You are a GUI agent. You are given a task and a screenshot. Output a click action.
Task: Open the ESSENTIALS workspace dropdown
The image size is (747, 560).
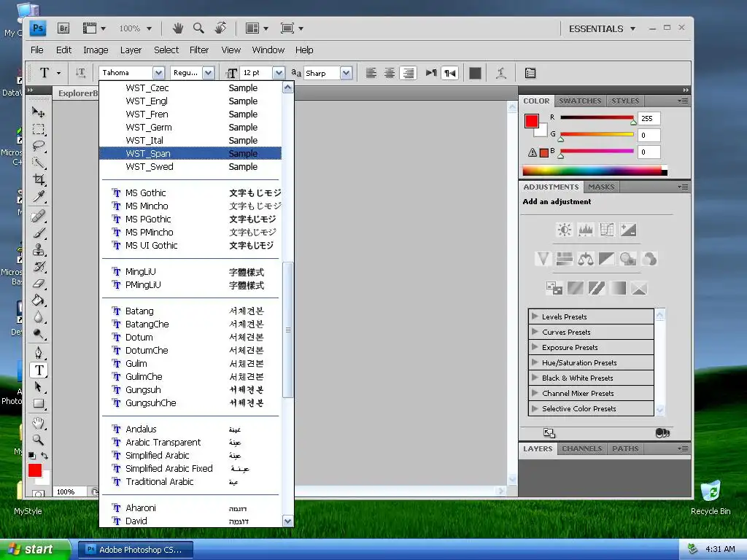tap(602, 28)
